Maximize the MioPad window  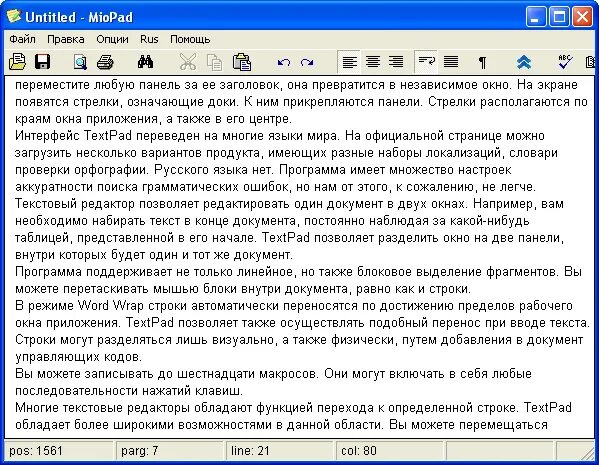559,17
